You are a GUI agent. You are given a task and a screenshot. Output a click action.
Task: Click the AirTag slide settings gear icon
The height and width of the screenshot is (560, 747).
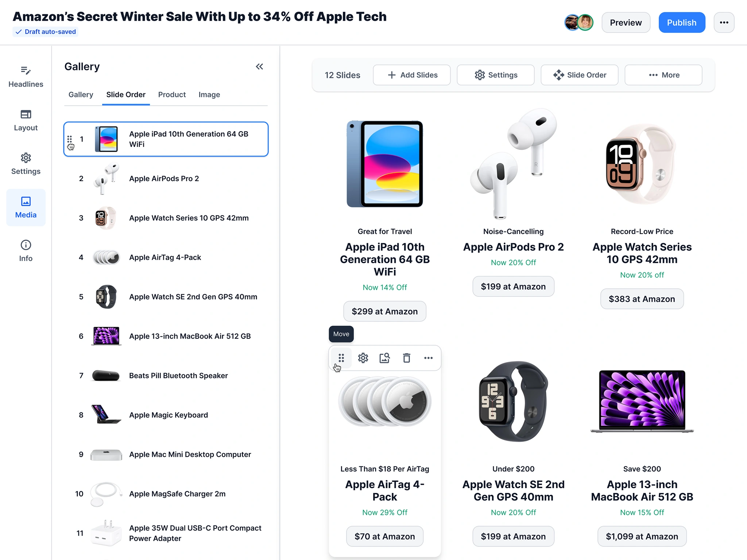(x=363, y=358)
